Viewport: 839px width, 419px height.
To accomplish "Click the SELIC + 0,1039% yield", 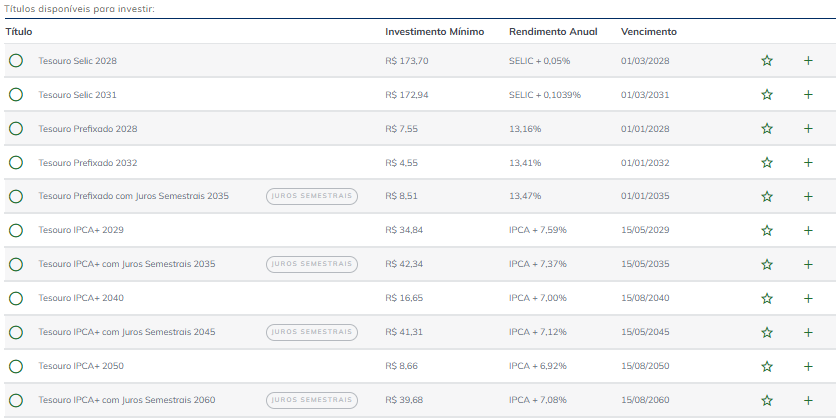I will 545,95.
